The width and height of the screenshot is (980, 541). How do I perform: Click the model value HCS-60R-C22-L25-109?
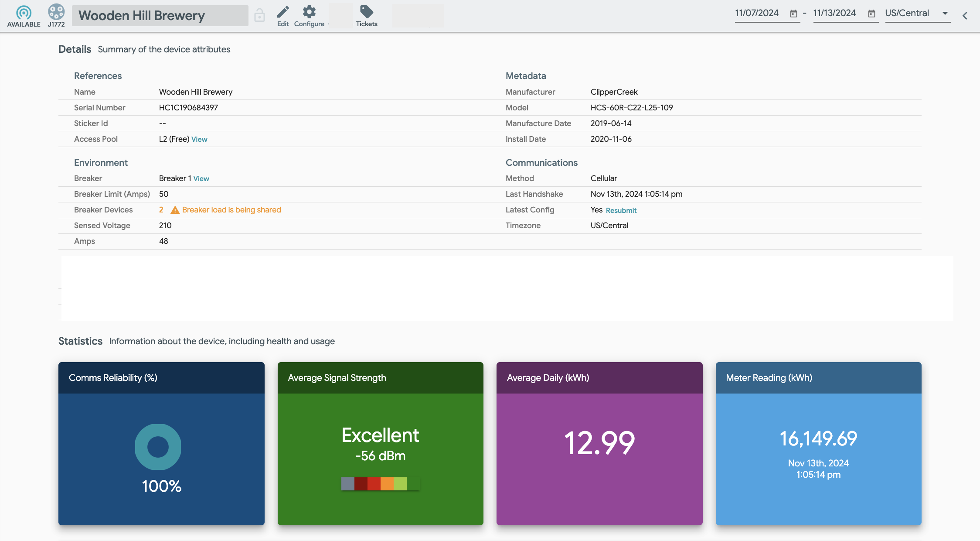632,108
